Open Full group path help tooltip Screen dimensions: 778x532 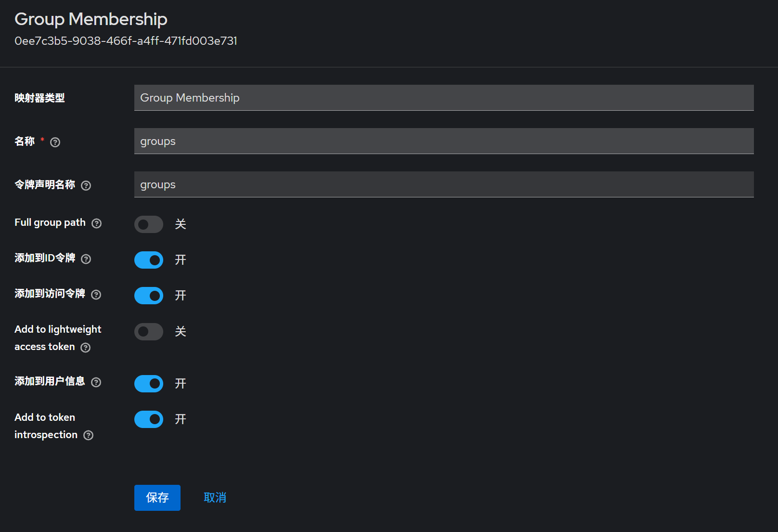[97, 223]
